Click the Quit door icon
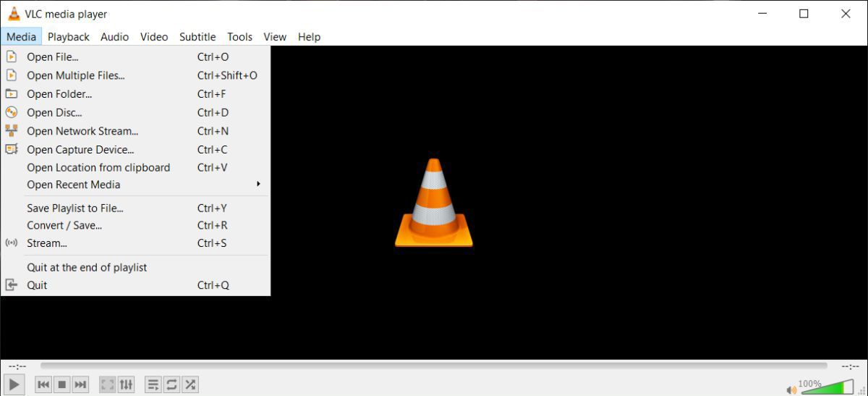This screenshot has width=868, height=396. click(x=11, y=285)
